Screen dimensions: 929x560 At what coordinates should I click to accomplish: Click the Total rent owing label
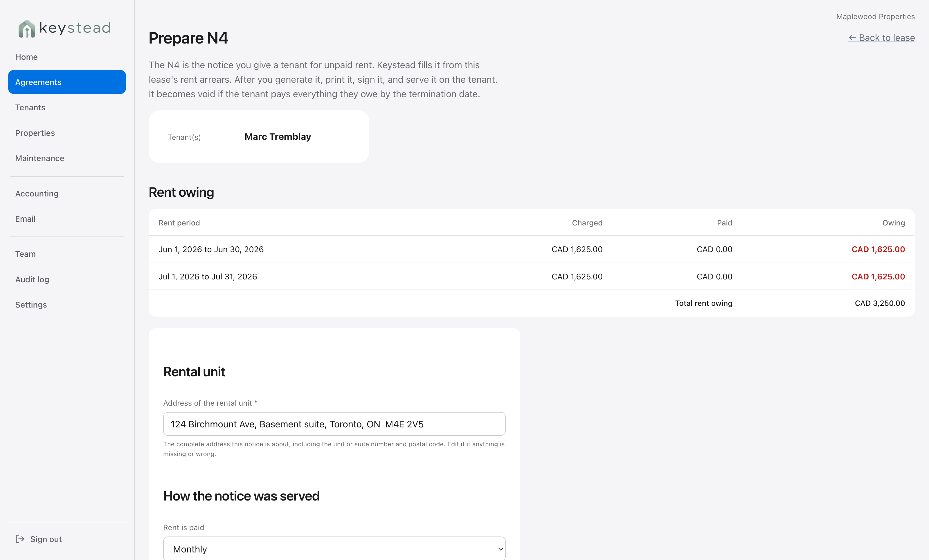[x=703, y=303]
